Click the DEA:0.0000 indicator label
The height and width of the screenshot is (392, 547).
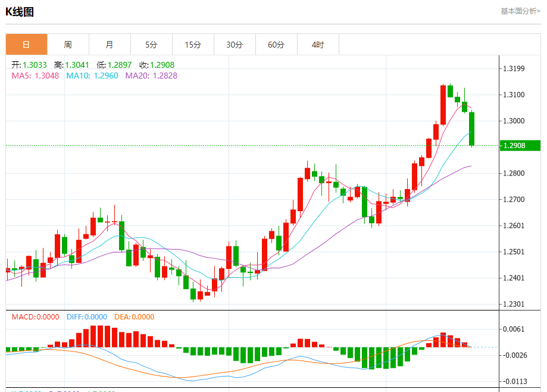[x=135, y=316]
